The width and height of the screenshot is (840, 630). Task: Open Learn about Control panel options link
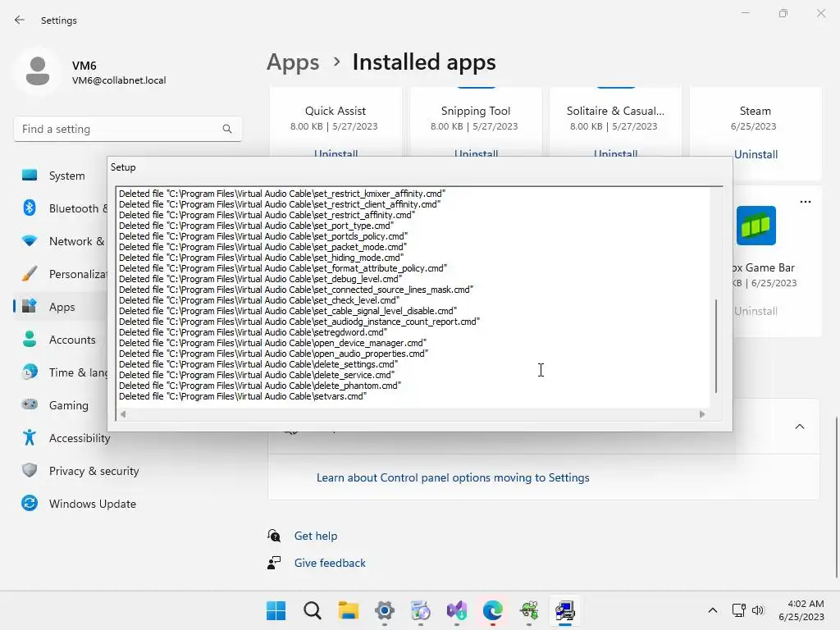coord(453,478)
